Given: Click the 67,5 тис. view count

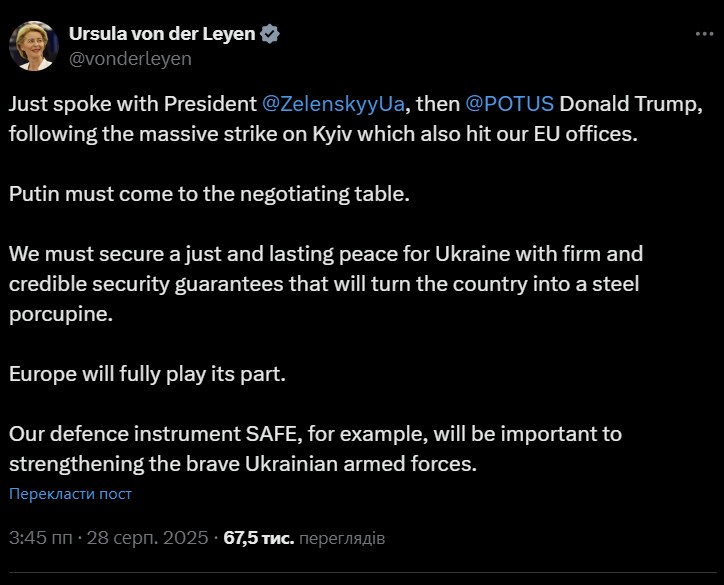Looking at the screenshot, I should [258, 538].
